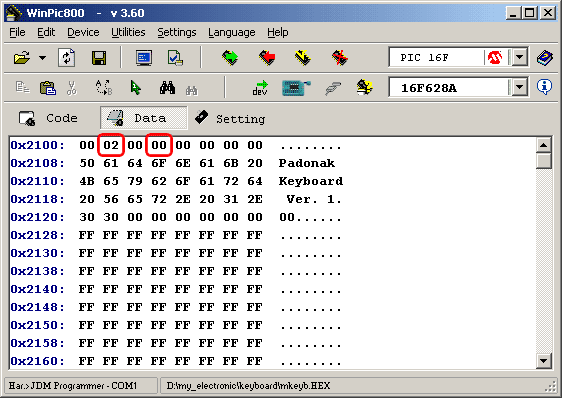Image resolution: width=562 pixels, height=398 pixels.
Task: Open the blue book help icon
Action: [x=544, y=58]
